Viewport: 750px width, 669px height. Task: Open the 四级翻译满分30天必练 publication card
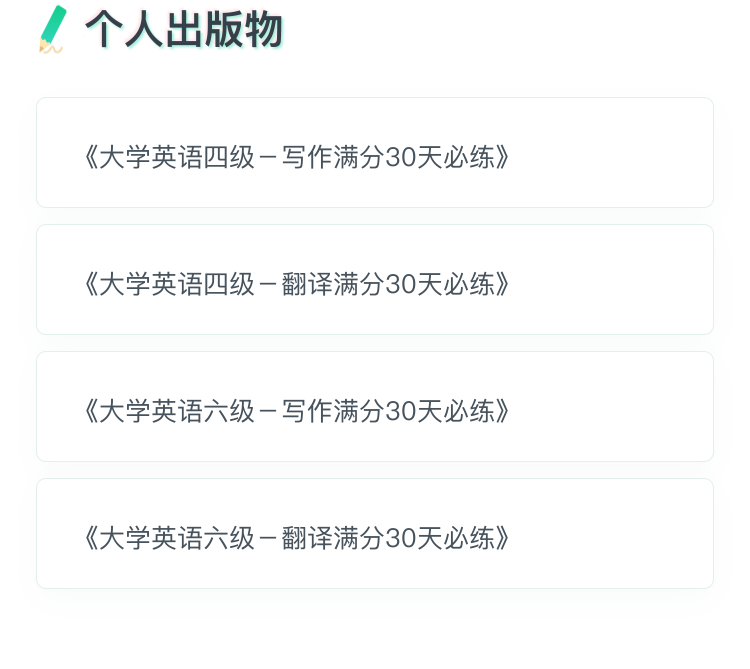[374, 280]
